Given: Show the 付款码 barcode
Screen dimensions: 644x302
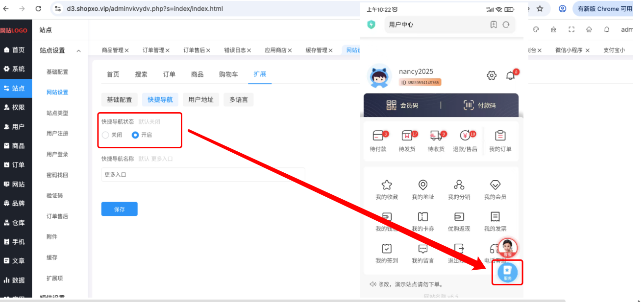Looking at the screenshot, I should pos(479,105).
